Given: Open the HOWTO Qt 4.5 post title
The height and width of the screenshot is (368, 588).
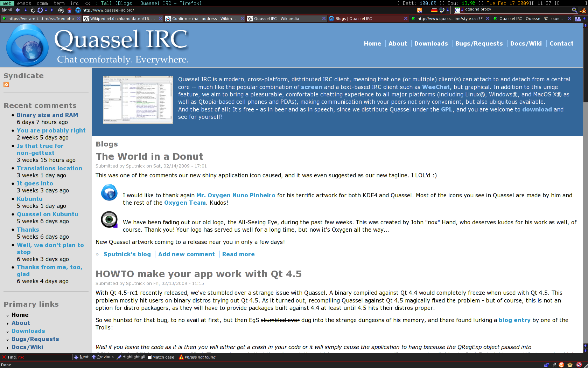Looking at the screenshot, I should point(198,274).
